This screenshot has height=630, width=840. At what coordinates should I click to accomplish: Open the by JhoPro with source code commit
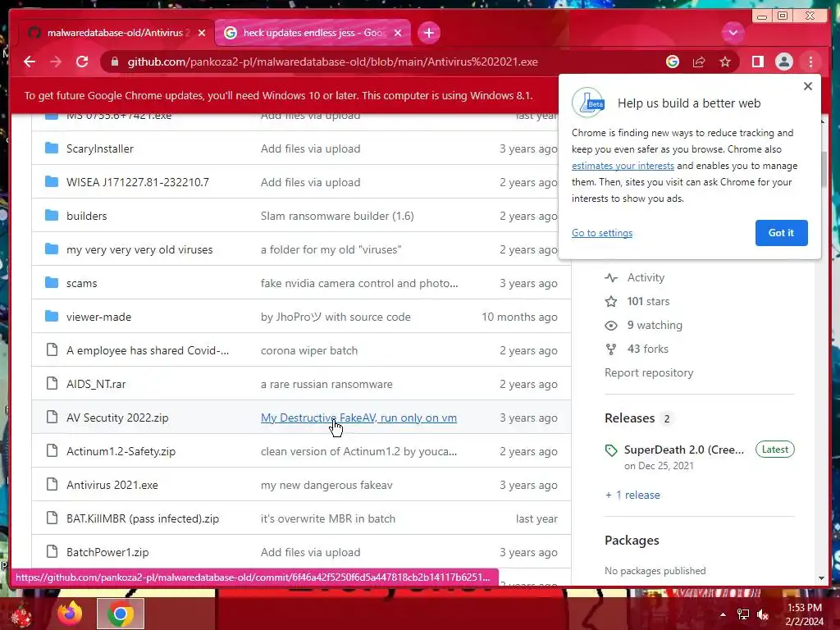(336, 317)
